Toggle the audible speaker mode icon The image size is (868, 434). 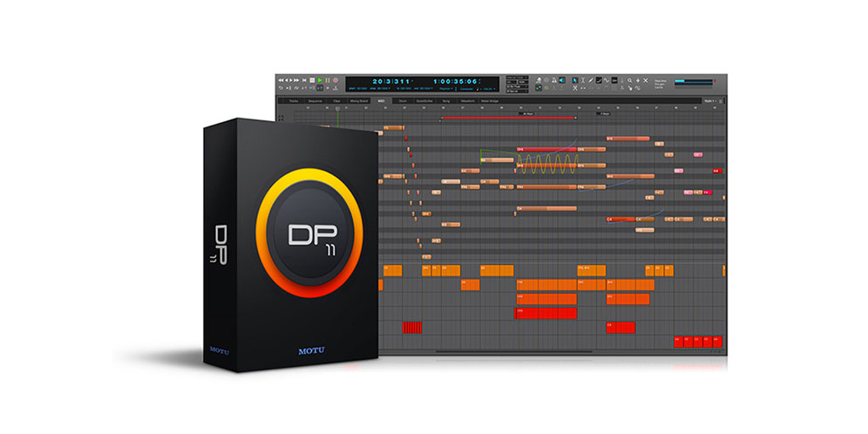pyautogui.click(x=562, y=80)
